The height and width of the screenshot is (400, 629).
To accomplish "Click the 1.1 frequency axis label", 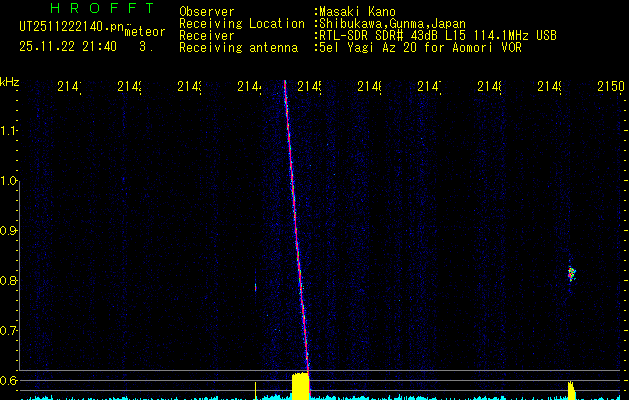I will 10,131.
